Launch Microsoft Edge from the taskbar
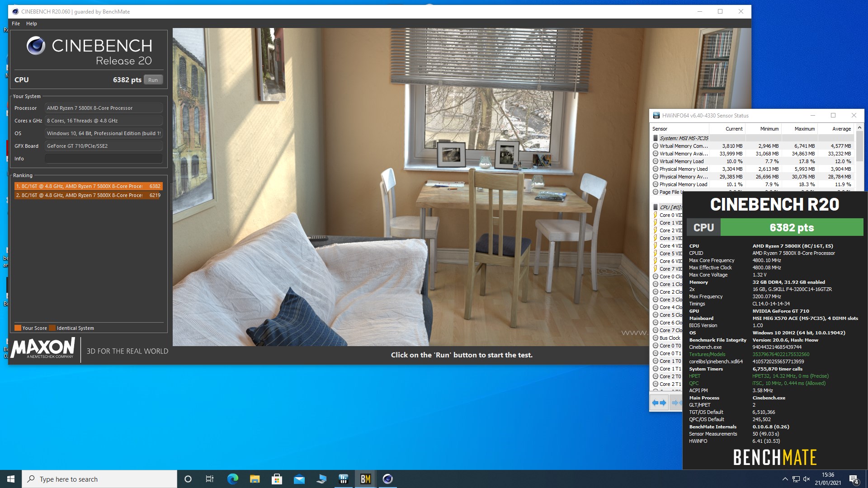868x488 pixels. tap(232, 479)
